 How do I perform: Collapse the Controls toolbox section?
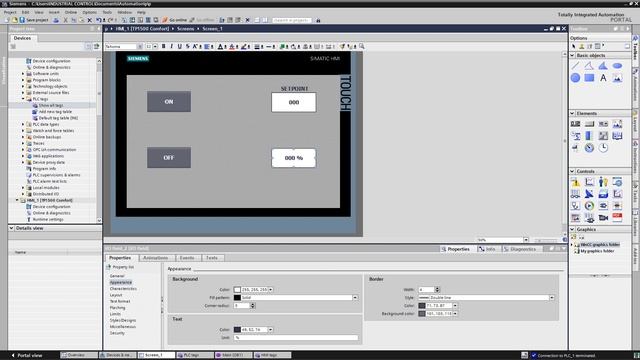pos(572,171)
